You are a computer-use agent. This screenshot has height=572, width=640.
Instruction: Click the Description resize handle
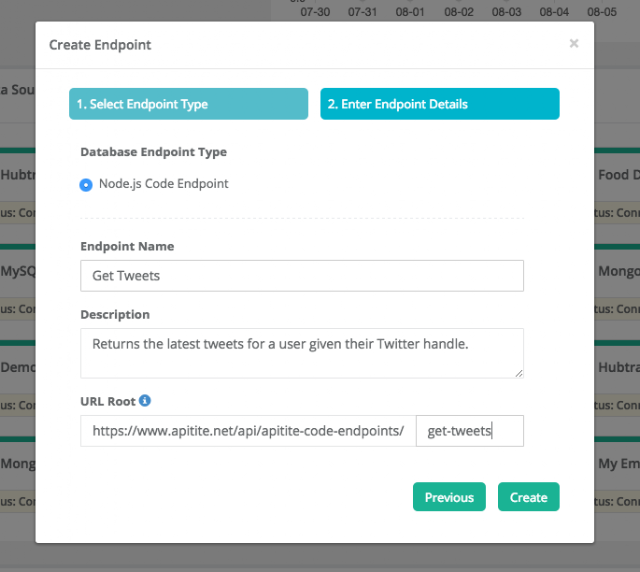pyautogui.click(x=519, y=373)
